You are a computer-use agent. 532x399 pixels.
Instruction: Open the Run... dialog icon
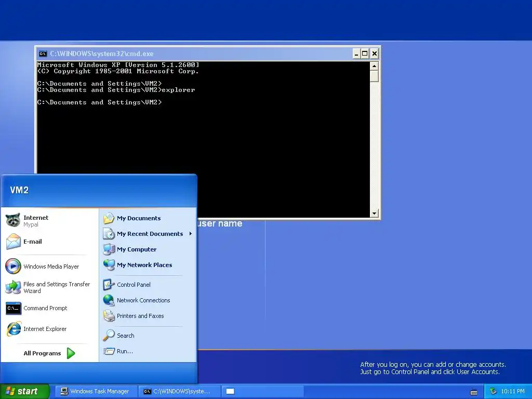coord(109,351)
